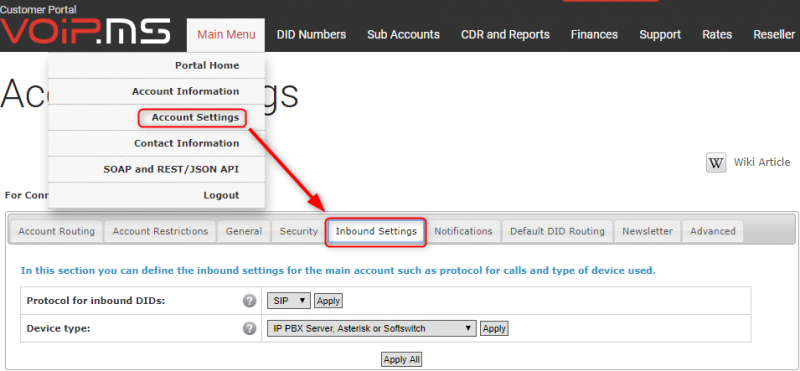The width and height of the screenshot is (800, 371).
Task: Switch to the Inbound Settings tab
Action: [376, 231]
